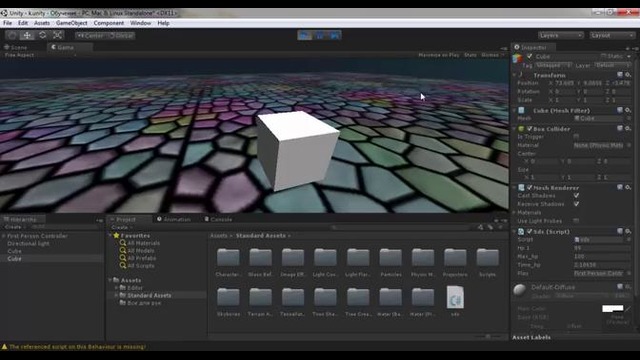Expand the Standard Assets folder tree node
Image resolution: width=640 pixels, height=360 pixels.
[x=117, y=295]
